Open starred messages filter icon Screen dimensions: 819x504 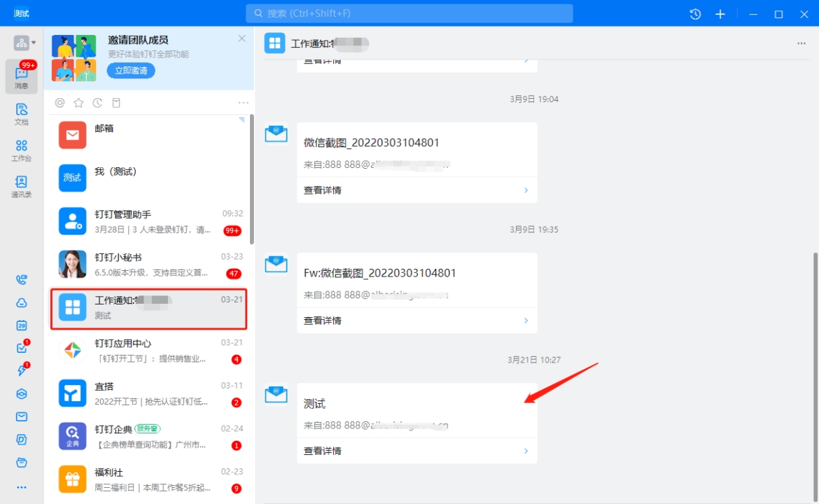(x=78, y=103)
